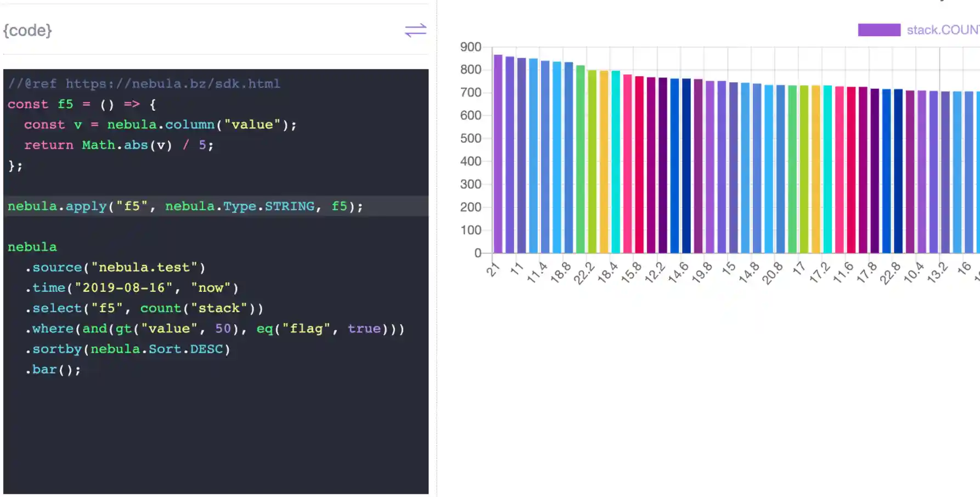980x497 pixels.
Task: Click the .select("f5", count("stack")) line
Action: tap(144, 308)
